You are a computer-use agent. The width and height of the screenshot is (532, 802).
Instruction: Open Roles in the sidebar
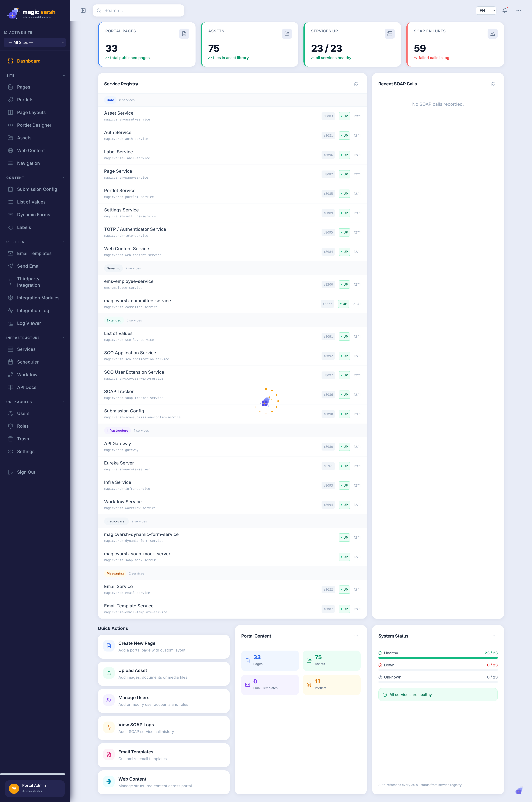(x=35, y=426)
